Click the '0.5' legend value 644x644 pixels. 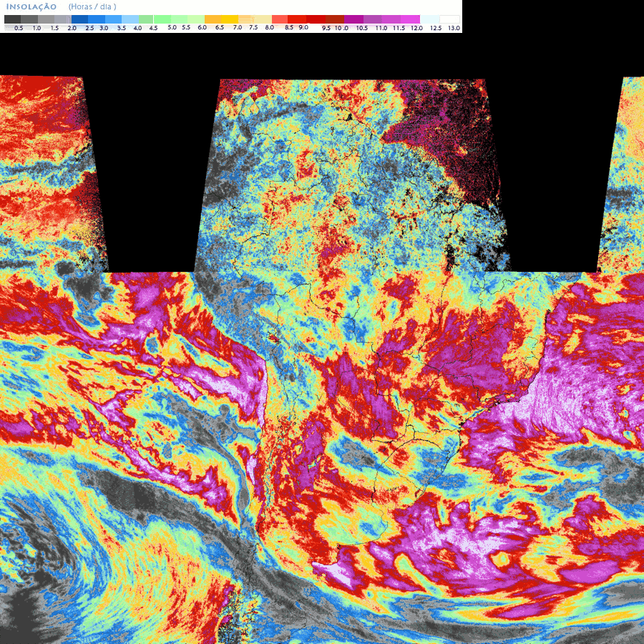19,28
